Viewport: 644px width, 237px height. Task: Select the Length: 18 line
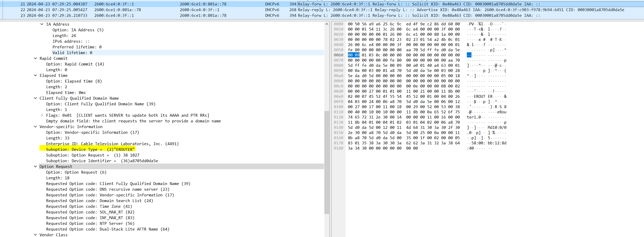point(58,178)
